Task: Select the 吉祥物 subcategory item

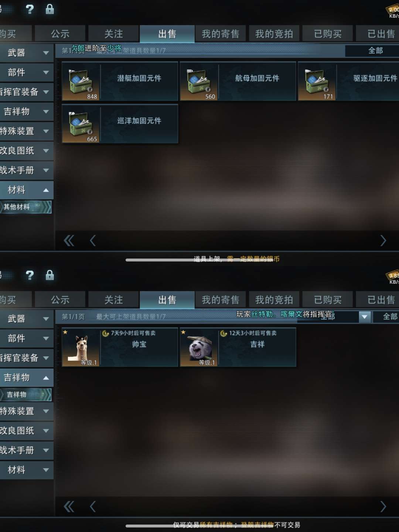Action: pyautogui.click(x=26, y=395)
